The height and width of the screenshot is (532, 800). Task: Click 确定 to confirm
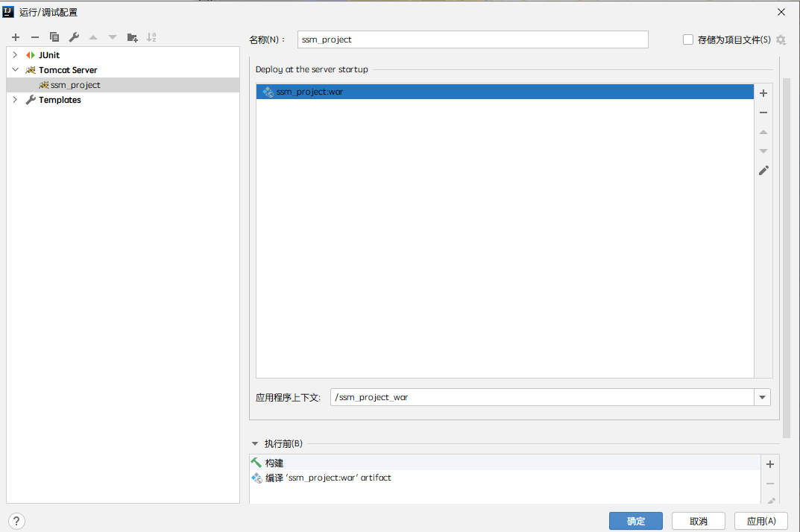pyautogui.click(x=636, y=521)
